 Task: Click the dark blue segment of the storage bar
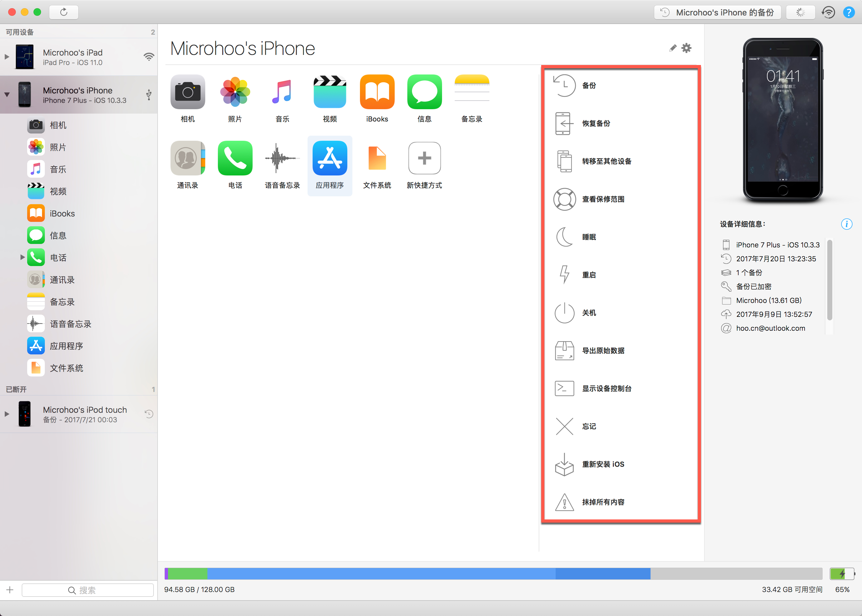click(x=603, y=573)
